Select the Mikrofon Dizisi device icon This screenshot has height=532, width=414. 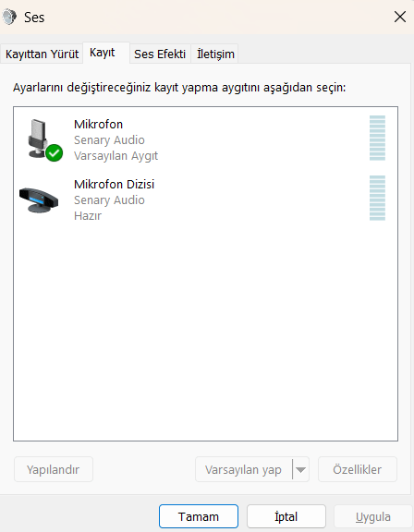point(39,200)
